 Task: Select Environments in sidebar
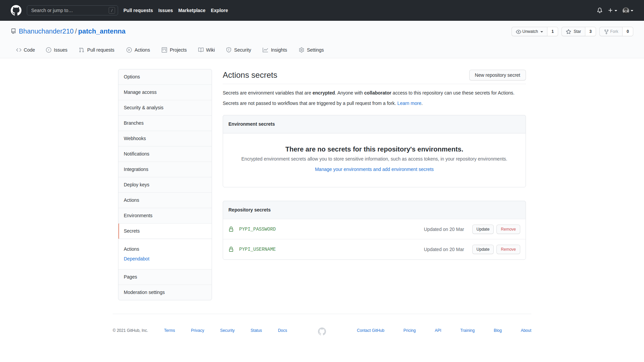point(165,216)
